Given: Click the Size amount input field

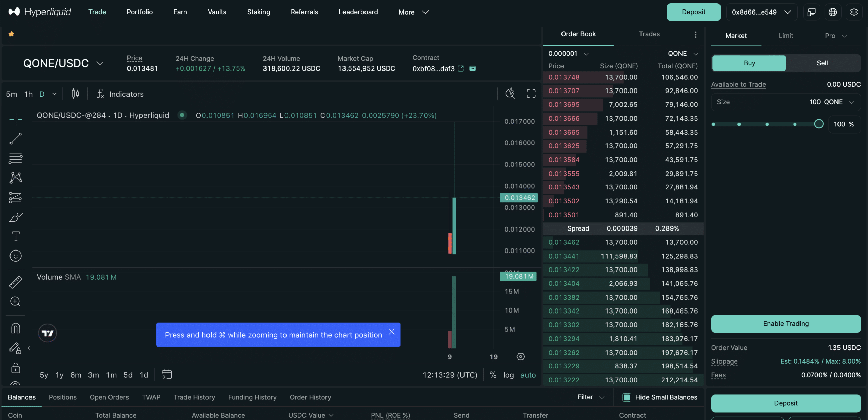Looking at the screenshot, I should click(786, 102).
